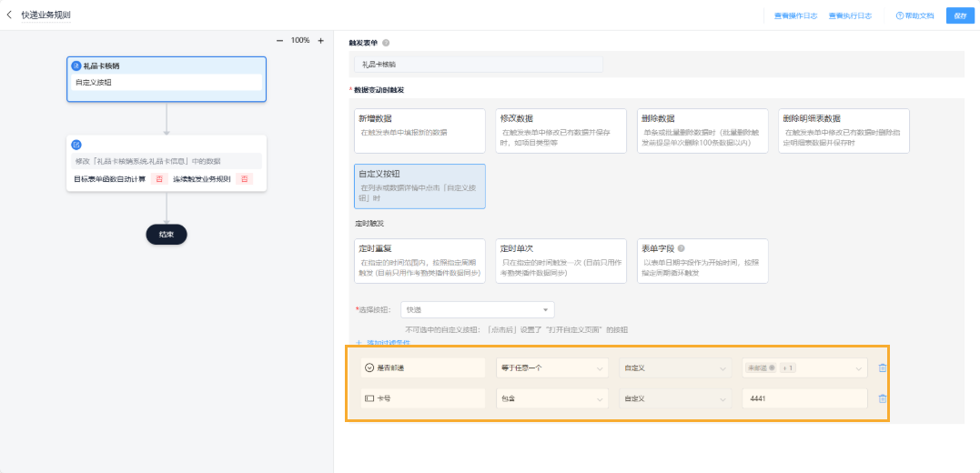Go back using the top-left arrow

[x=9, y=14]
